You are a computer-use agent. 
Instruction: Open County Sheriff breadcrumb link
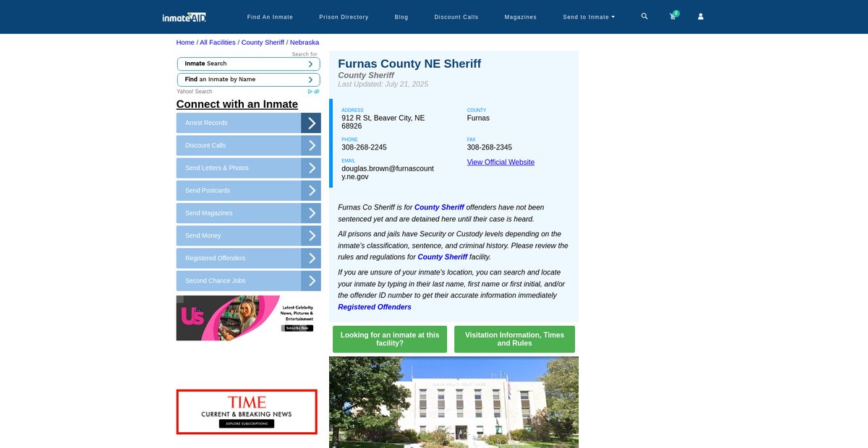click(263, 43)
